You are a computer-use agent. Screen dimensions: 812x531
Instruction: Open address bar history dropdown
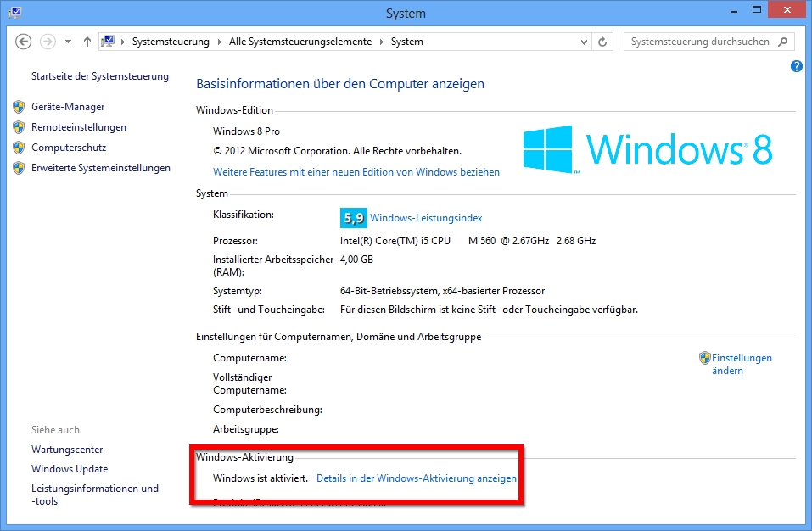[584, 42]
